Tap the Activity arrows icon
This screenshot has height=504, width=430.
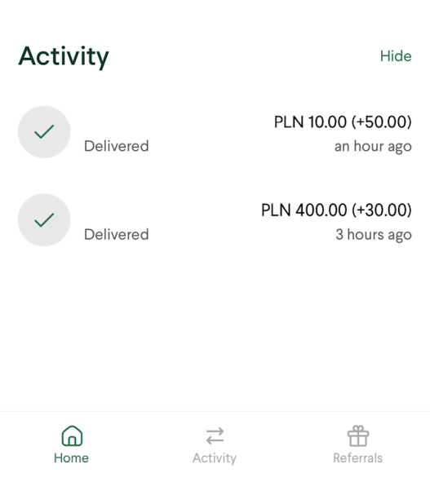tap(215, 435)
